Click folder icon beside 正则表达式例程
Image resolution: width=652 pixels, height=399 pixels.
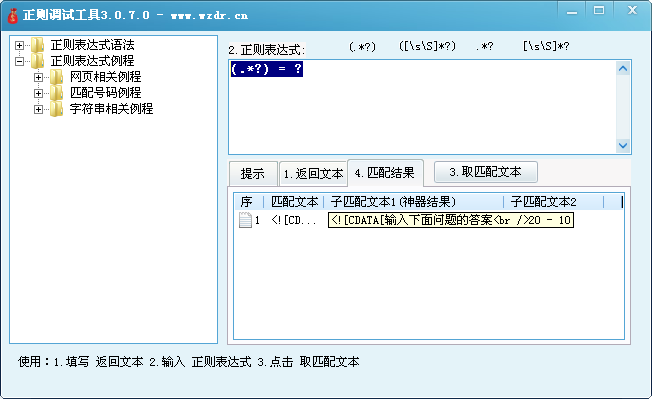tap(37, 61)
